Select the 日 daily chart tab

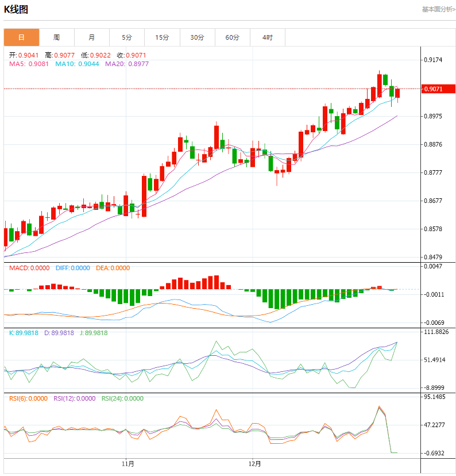pos(22,37)
